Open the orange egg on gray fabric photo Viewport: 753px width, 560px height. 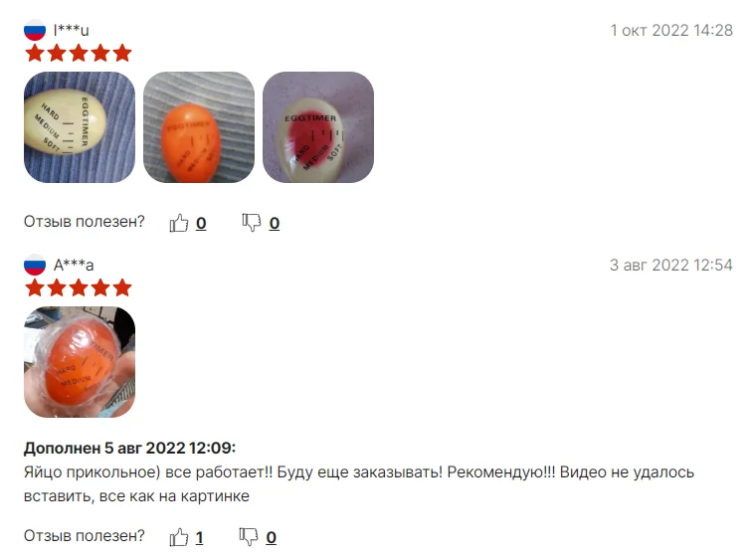199,127
